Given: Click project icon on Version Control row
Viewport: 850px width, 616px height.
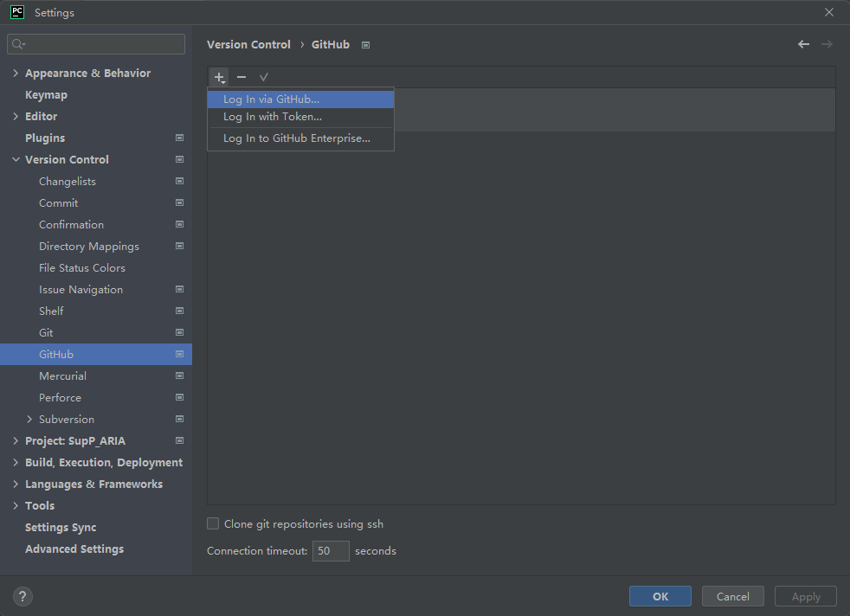Looking at the screenshot, I should coord(179,159).
